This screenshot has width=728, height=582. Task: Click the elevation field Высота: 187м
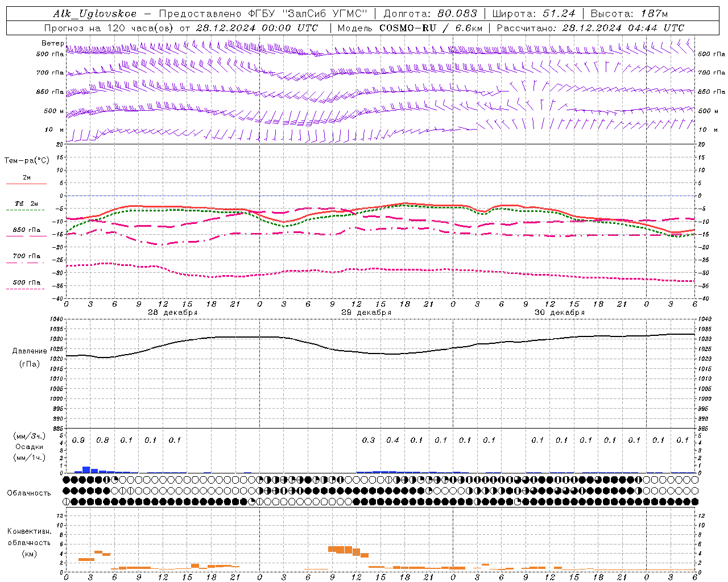pos(629,14)
